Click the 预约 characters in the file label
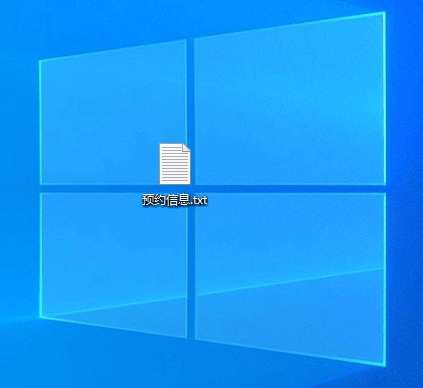This screenshot has width=423, height=388. pos(154,200)
